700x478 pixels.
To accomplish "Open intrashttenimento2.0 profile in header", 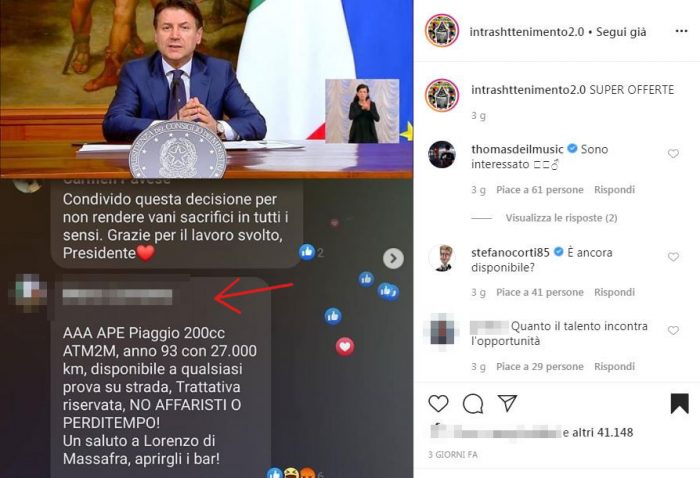I will click(x=527, y=32).
